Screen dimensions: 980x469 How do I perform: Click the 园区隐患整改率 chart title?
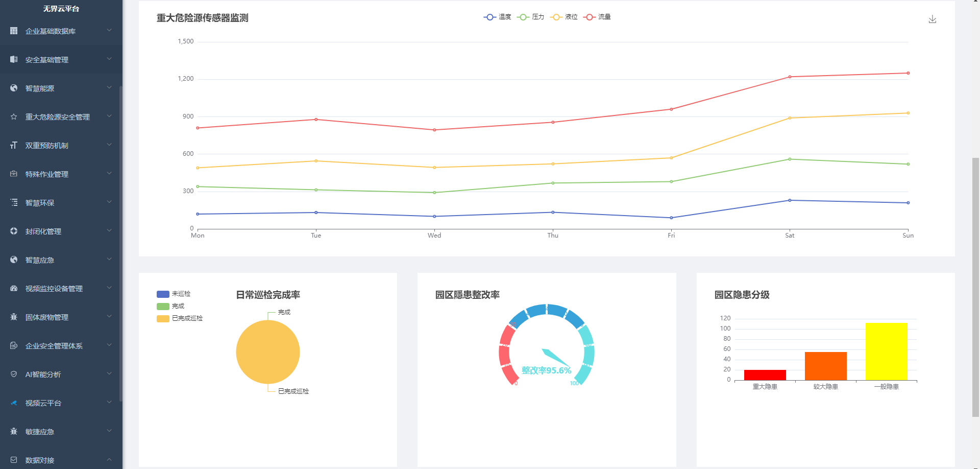468,295
